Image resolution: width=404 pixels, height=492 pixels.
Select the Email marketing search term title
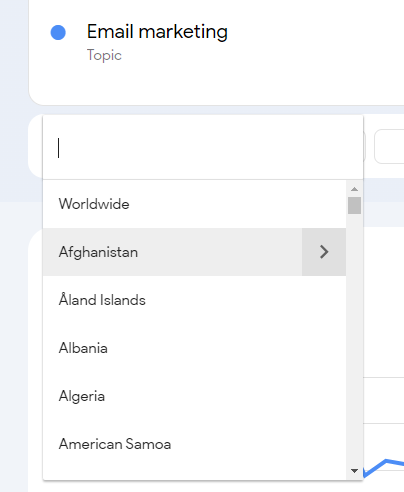click(157, 32)
